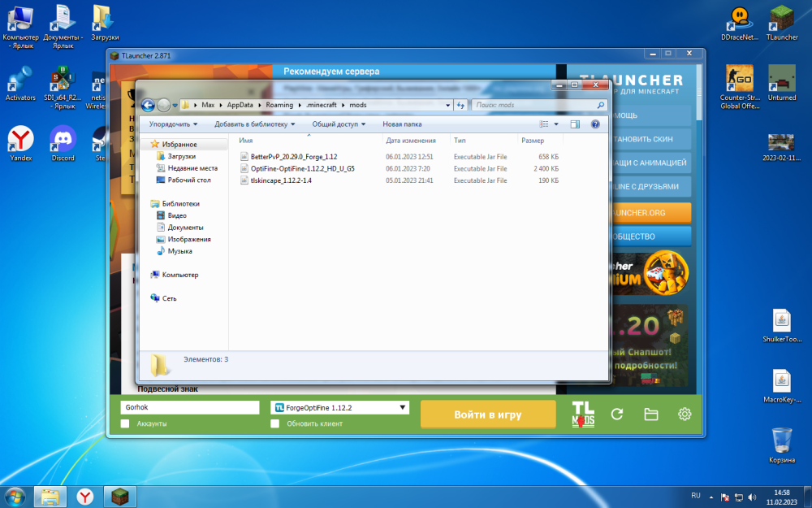Click Новая папка button
Viewport: 812px width, 508px height.
point(402,124)
